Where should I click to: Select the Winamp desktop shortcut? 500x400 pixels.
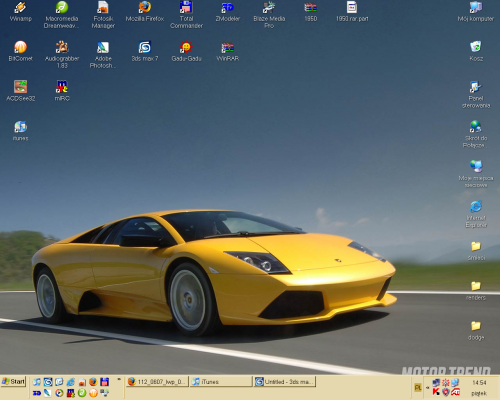[21, 12]
